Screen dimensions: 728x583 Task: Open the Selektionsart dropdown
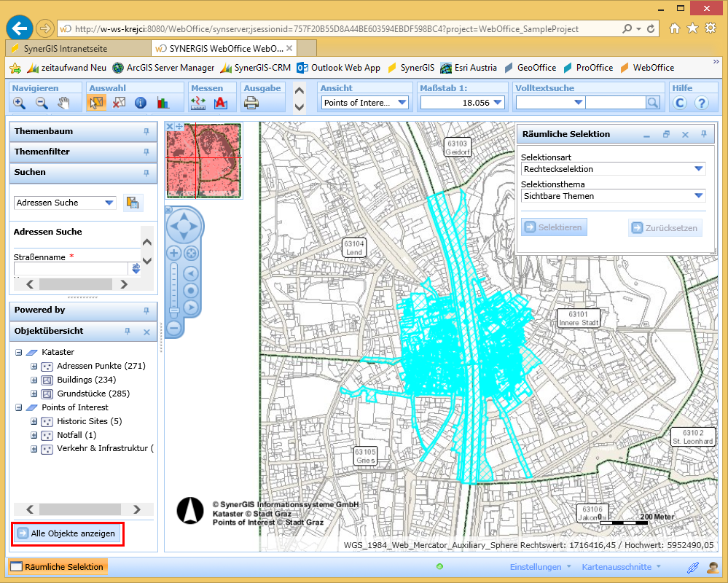tap(698, 169)
